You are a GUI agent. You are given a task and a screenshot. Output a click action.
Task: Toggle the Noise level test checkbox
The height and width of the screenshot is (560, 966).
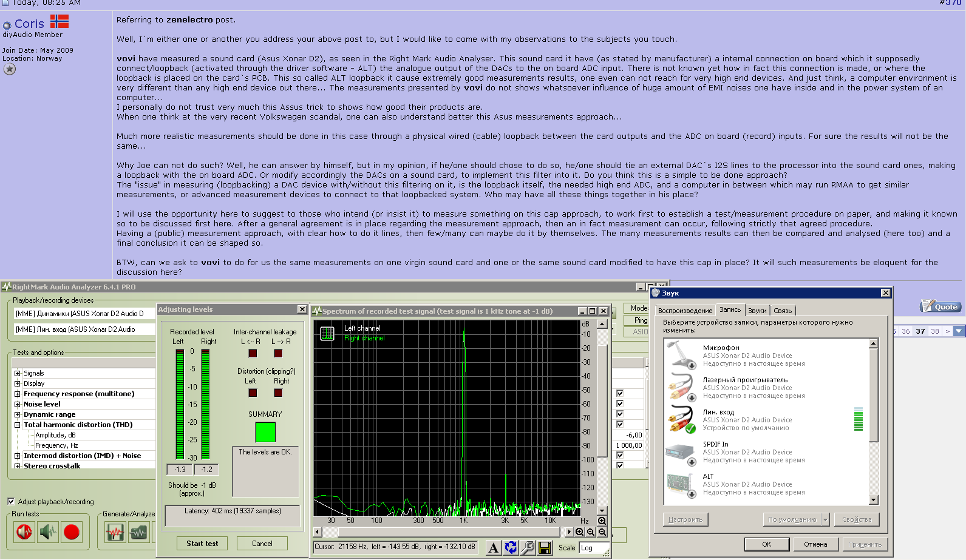pos(620,403)
